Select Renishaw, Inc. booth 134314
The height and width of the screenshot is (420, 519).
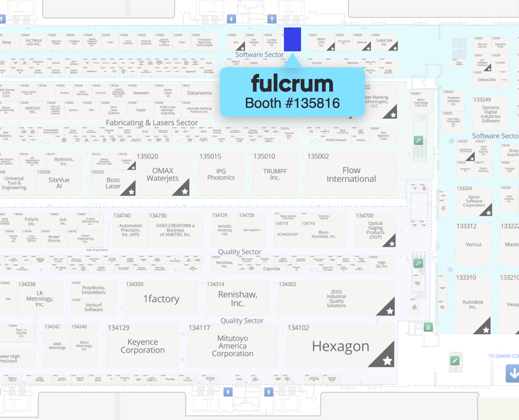237,298
